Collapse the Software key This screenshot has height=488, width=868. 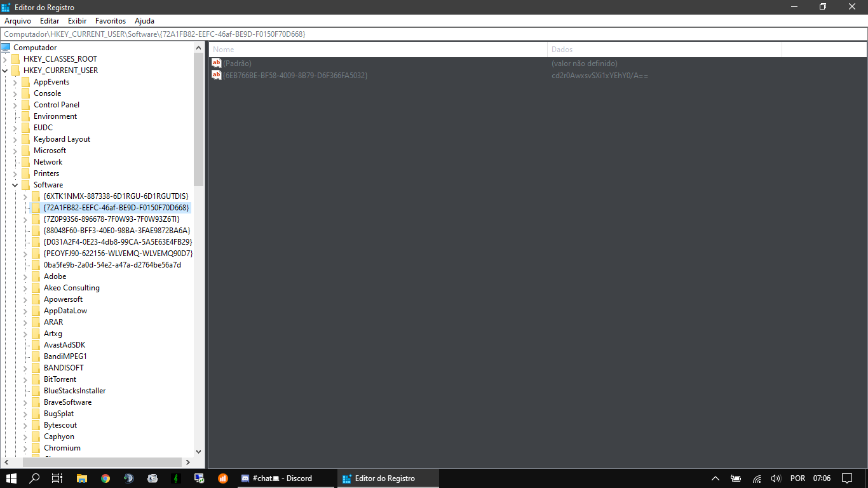point(15,185)
